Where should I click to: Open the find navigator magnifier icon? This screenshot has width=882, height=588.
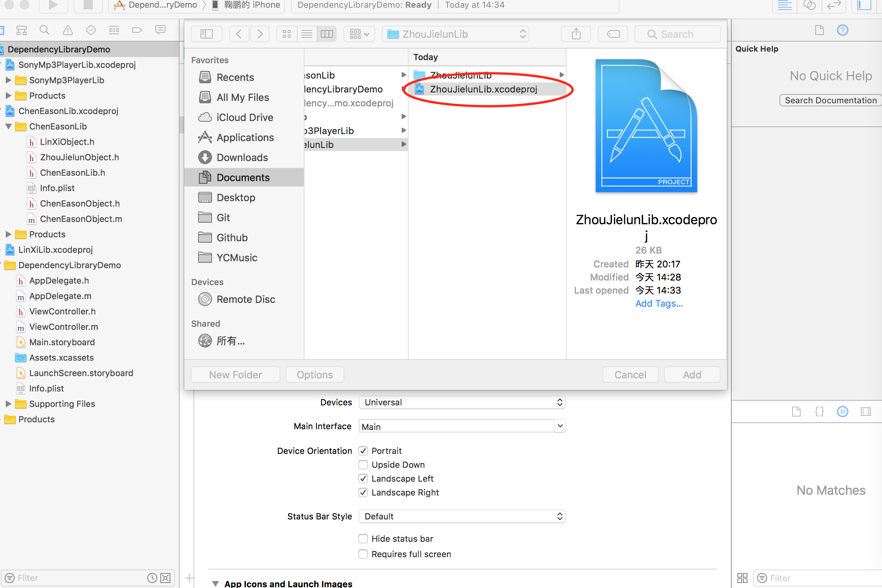pyautogui.click(x=44, y=30)
